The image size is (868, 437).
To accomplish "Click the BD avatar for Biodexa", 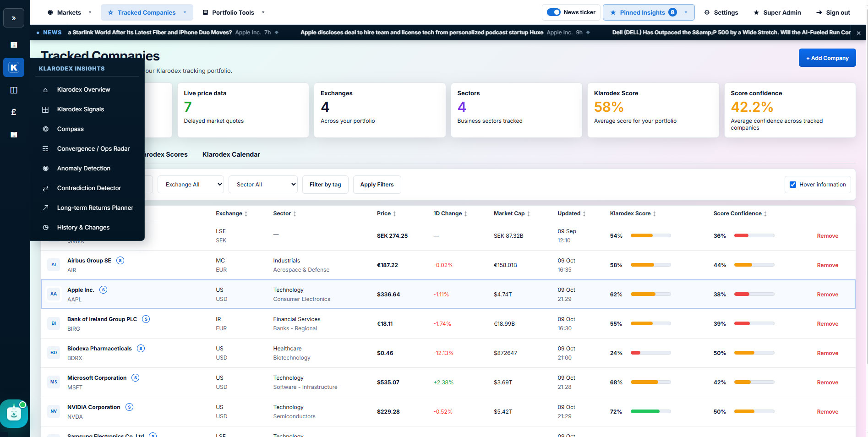I will 54,353.
